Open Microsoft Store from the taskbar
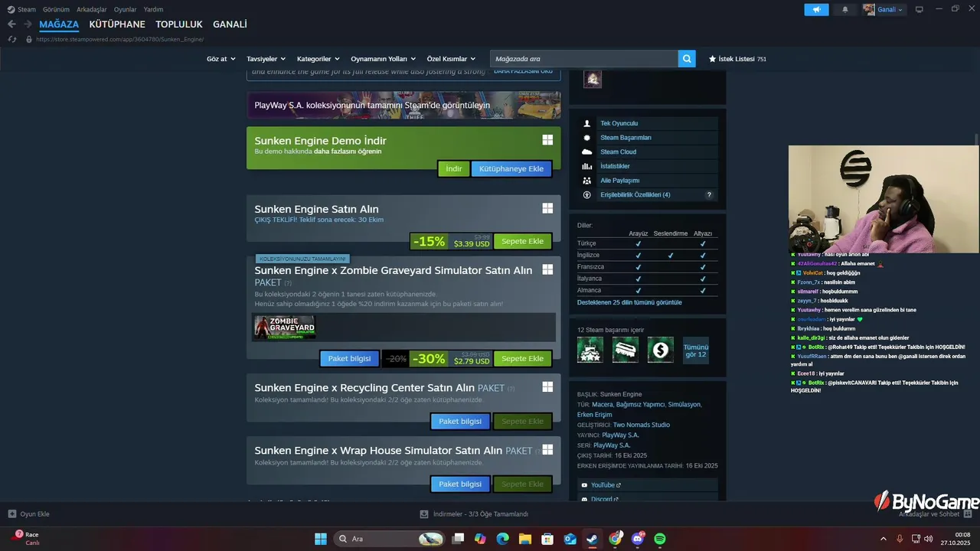Image resolution: width=980 pixels, height=551 pixels. click(x=547, y=539)
